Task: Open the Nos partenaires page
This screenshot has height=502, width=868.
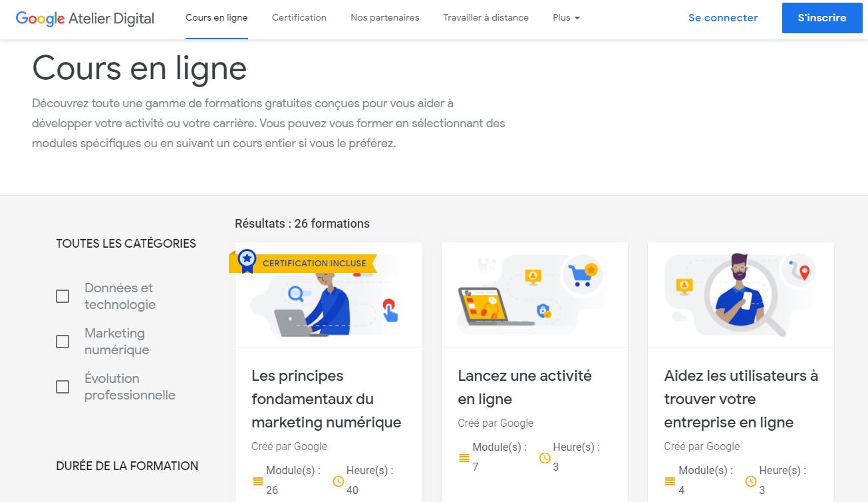Action: point(384,17)
